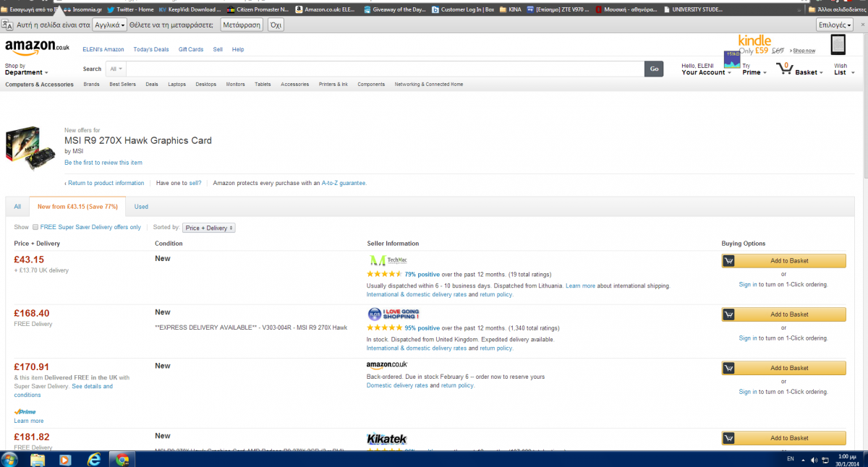Open the media player taskbar icon
Screen dimensions: 868x467
(65, 459)
